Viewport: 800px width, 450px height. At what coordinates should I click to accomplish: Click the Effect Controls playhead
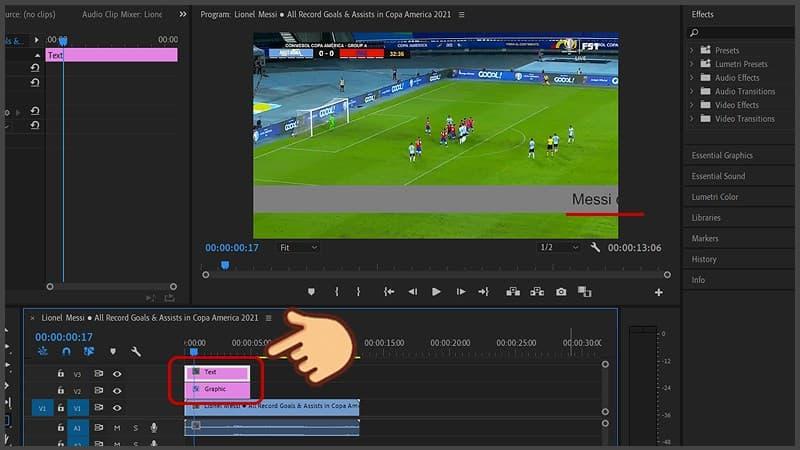coord(63,41)
